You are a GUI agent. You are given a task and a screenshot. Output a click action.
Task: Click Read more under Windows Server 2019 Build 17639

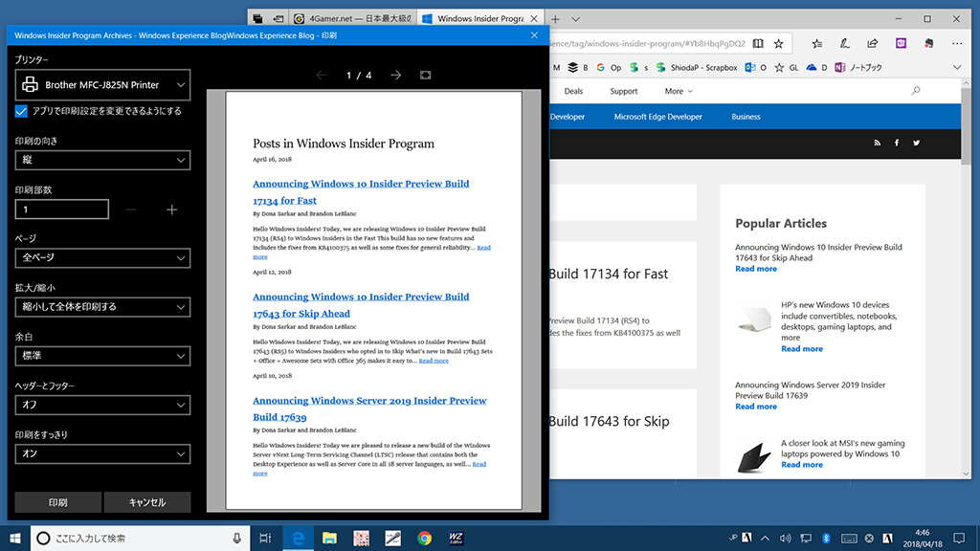tap(756, 406)
